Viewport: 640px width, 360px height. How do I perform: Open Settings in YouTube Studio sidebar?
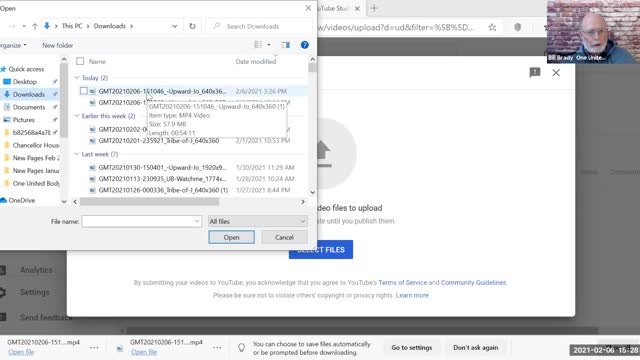34,292
